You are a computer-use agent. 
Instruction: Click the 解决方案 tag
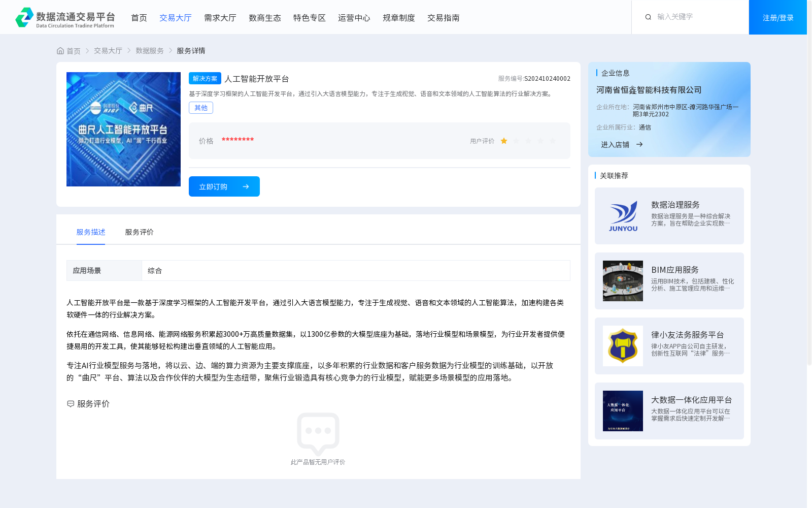point(205,78)
